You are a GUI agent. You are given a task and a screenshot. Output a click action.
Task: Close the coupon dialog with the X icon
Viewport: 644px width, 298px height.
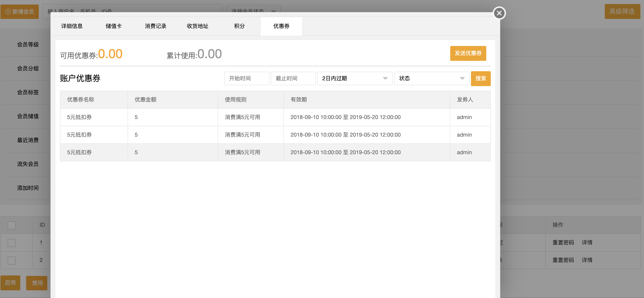point(499,13)
